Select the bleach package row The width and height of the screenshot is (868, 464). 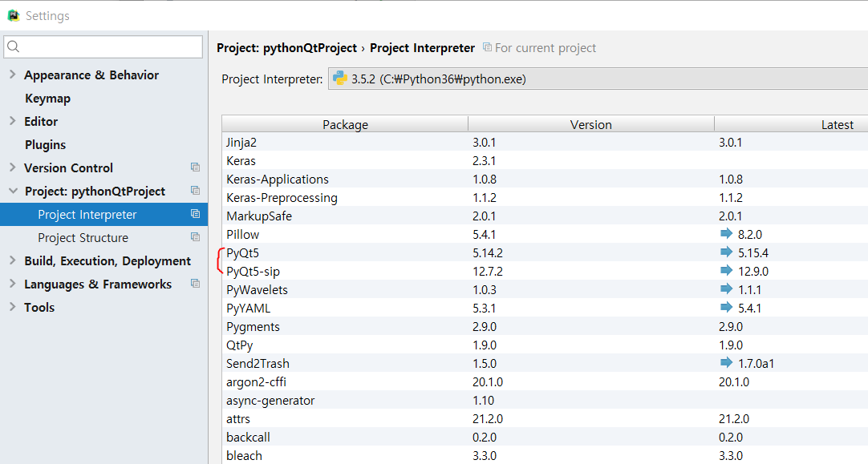click(545, 455)
